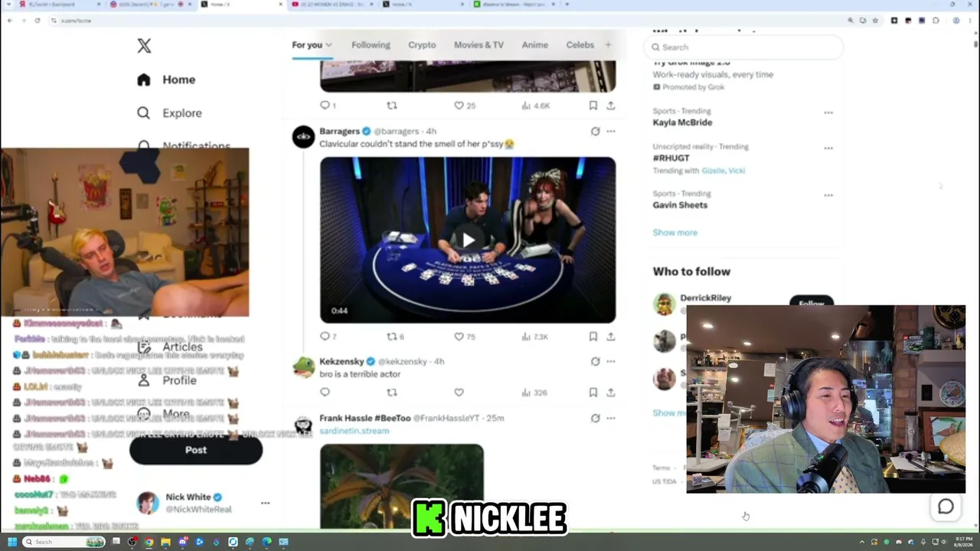Switch to the Crypto tab
Screen dimensions: 980x551
point(422,44)
